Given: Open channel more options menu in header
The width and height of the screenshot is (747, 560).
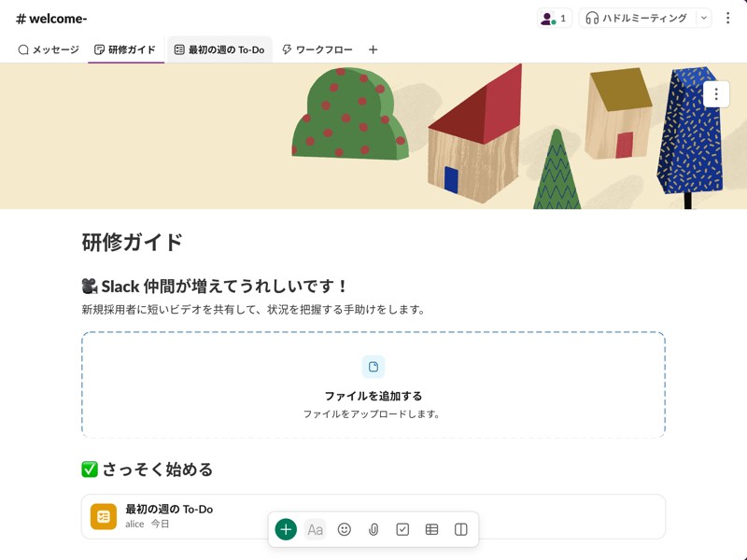Looking at the screenshot, I should pyautogui.click(x=727, y=18).
